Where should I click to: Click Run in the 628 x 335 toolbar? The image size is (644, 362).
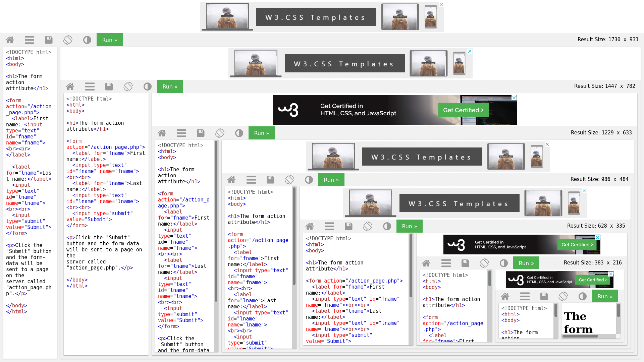coord(410,226)
